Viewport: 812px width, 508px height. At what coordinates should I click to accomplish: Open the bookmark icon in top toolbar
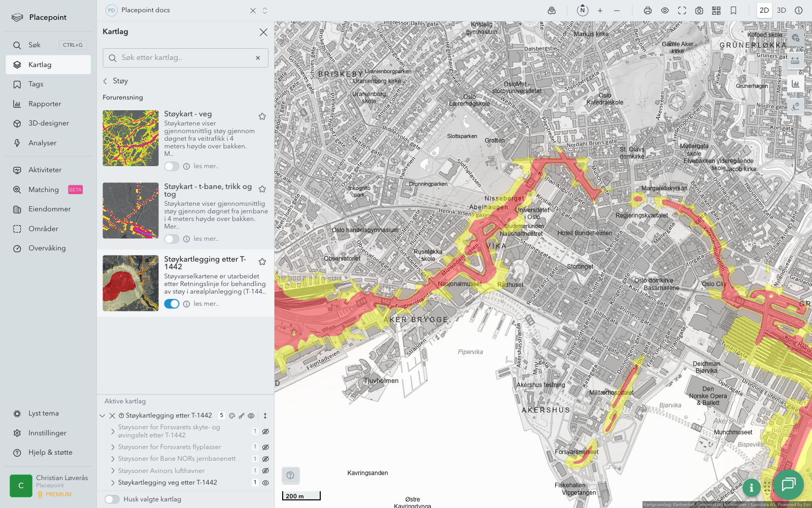[733, 11]
